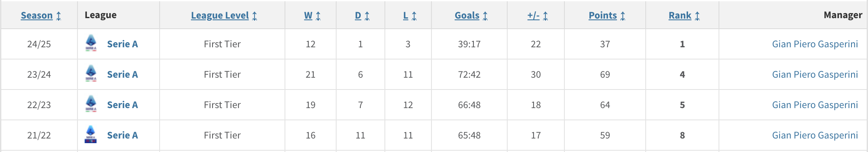Click sort arrows icon beside Rank
Image resolution: width=868 pixels, height=152 pixels.
(697, 16)
